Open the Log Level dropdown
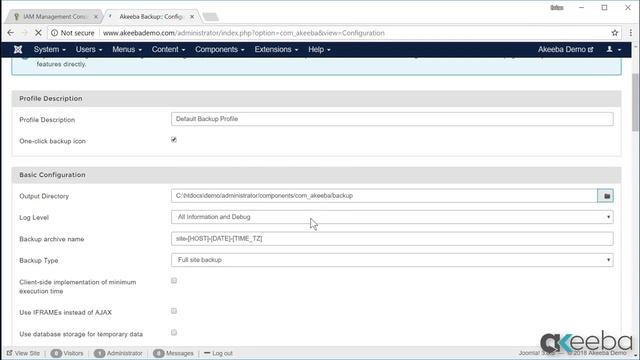Screen dimensions: 640x360 tap(392, 217)
